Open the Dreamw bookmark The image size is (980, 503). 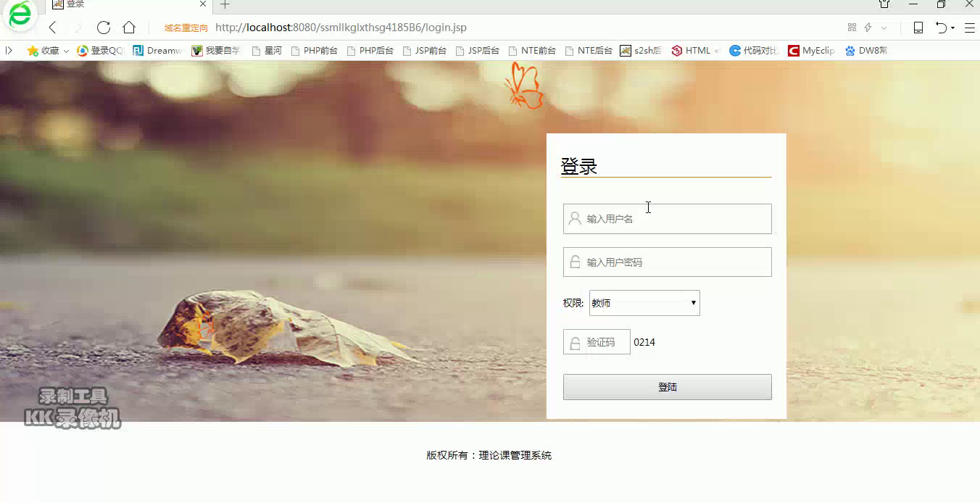158,51
